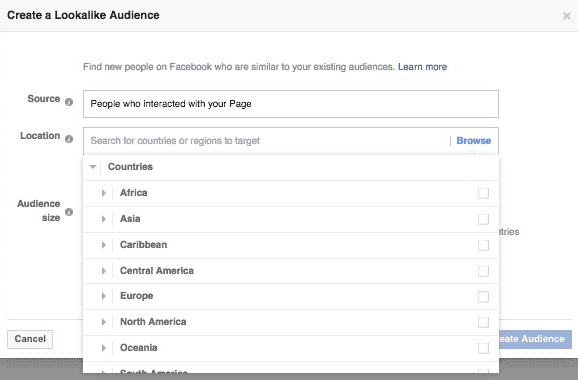This screenshot has height=380, width=578.
Task: Click the Browse link
Action: coord(473,140)
